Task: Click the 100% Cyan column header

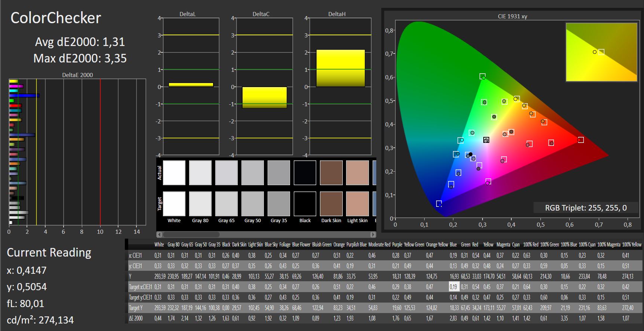Action: point(587,245)
